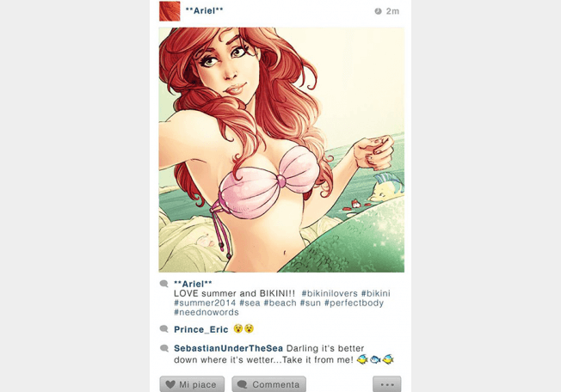Open the #bikinilovers hashtag
The height and width of the screenshot is (392, 561).
(x=330, y=293)
